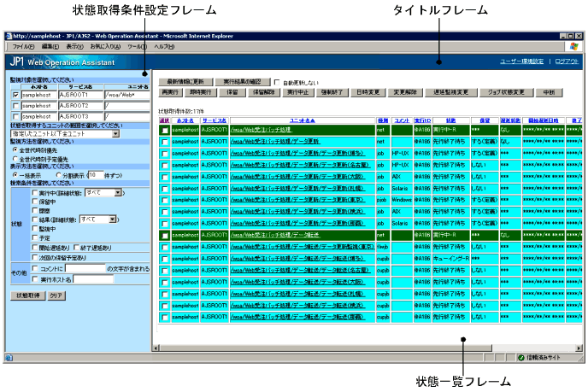Open the 結果 detail status すべて dropdown

point(98,219)
